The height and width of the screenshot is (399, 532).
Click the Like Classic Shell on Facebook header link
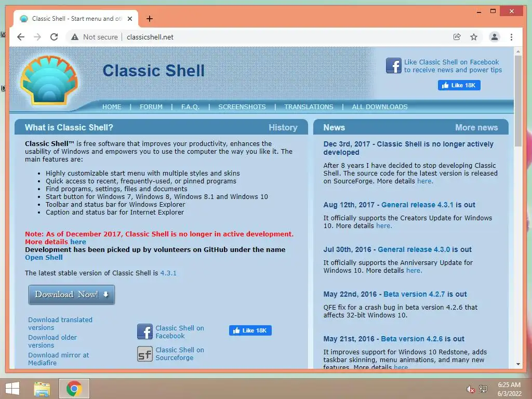[453, 66]
